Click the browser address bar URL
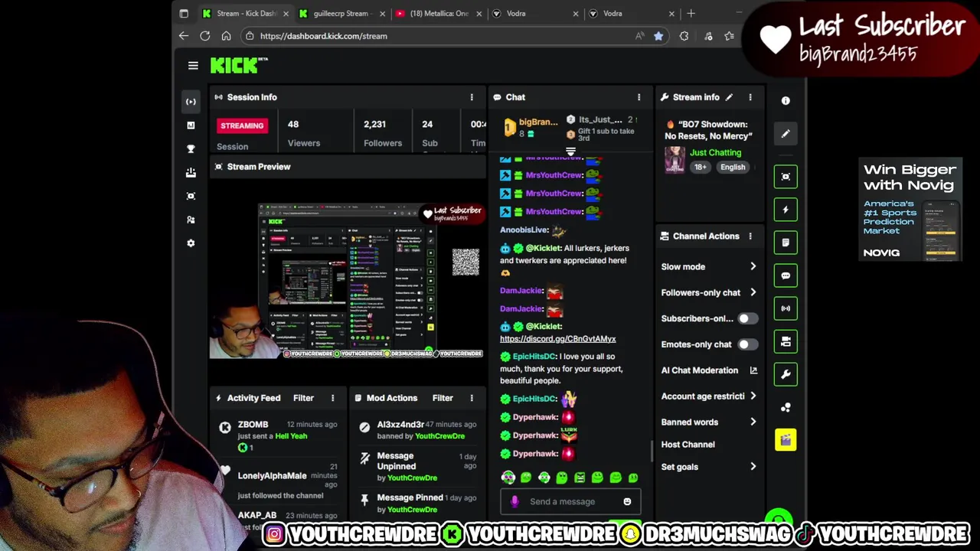This screenshot has height=551, width=980. click(x=323, y=36)
